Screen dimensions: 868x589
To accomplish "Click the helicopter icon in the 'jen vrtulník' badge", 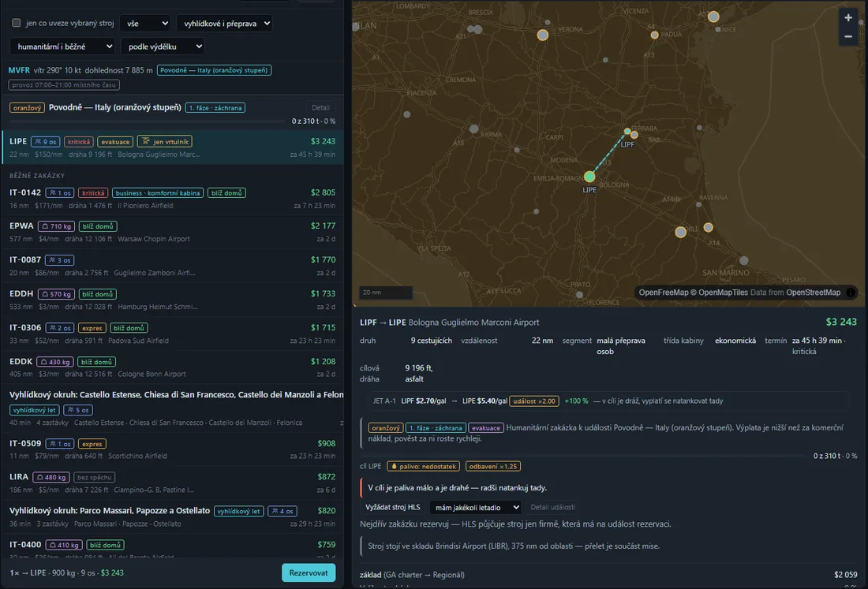I will point(146,142).
